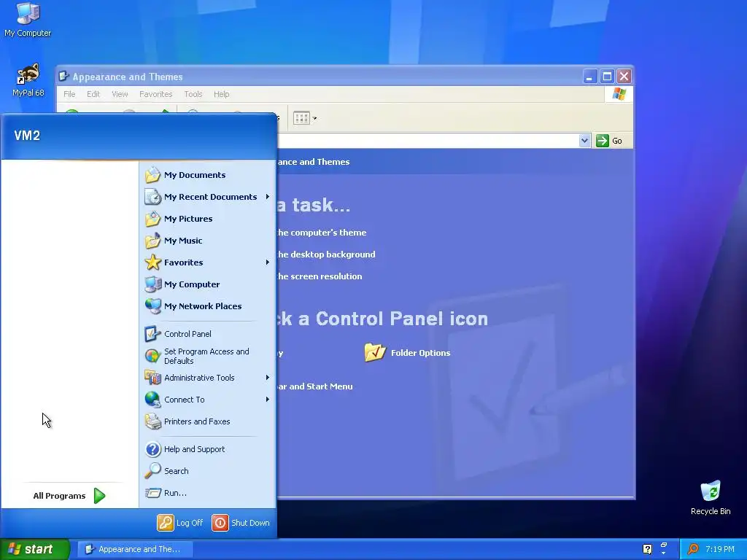Expand the Administrative Tools submenu arrow
747x560 pixels.
[x=268, y=378]
